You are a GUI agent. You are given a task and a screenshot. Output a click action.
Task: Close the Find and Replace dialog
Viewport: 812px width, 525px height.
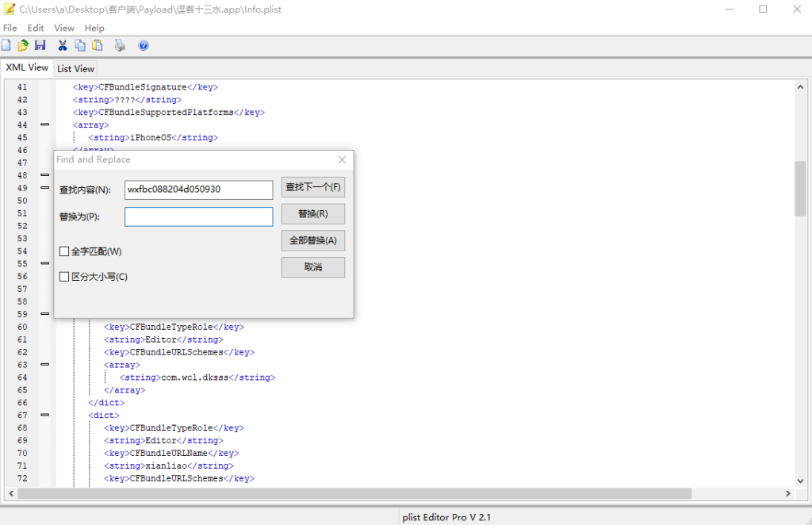[342, 159]
